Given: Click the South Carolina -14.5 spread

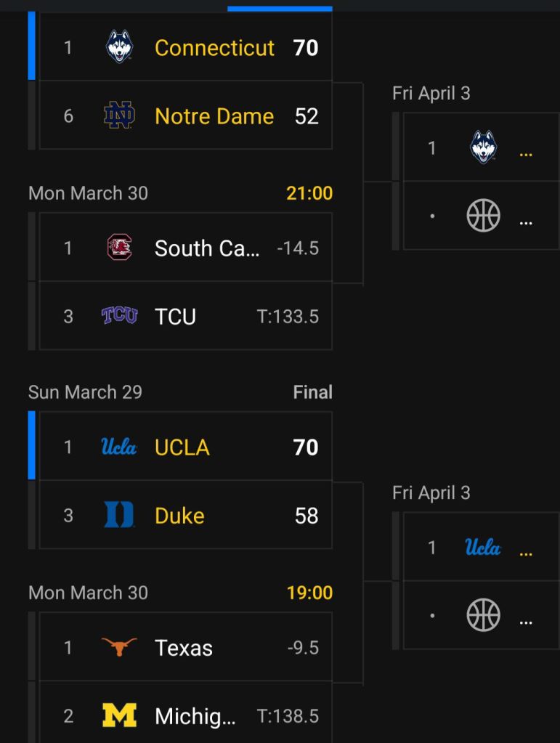Looking at the screenshot, I should click(298, 248).
